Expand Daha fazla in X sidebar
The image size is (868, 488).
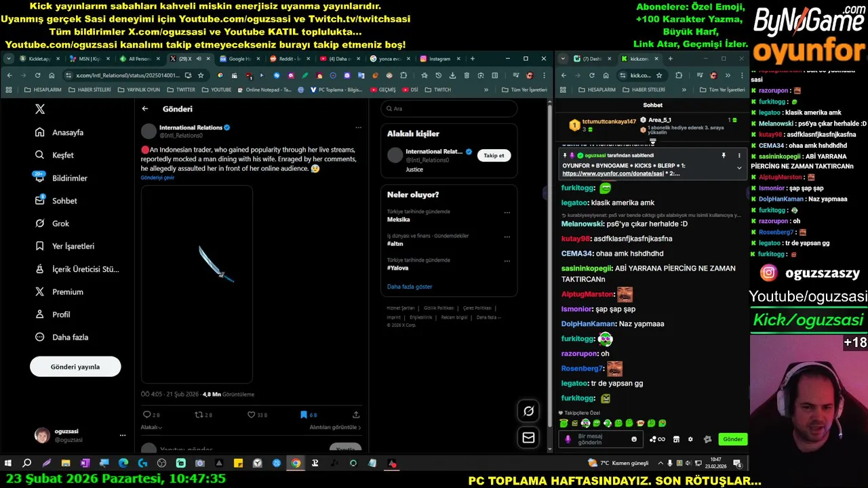pyautogui.click(x=62, y=338)
